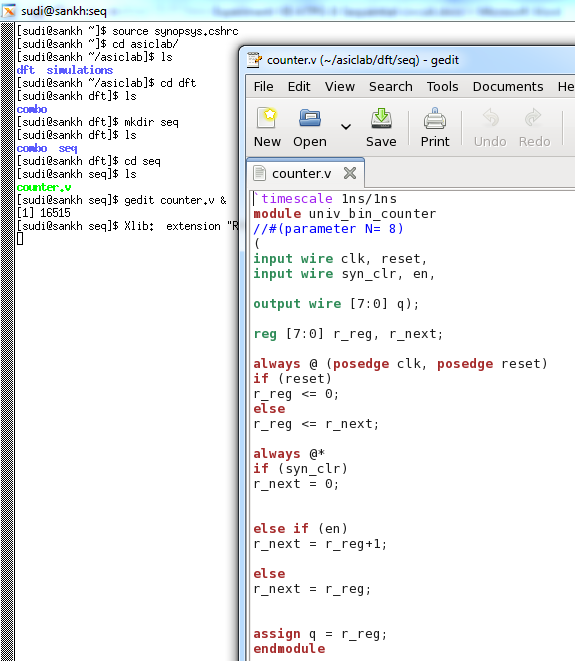The image size is (575, 661).
Task: Open a file with the Open icon
Action: pos(310,118)
